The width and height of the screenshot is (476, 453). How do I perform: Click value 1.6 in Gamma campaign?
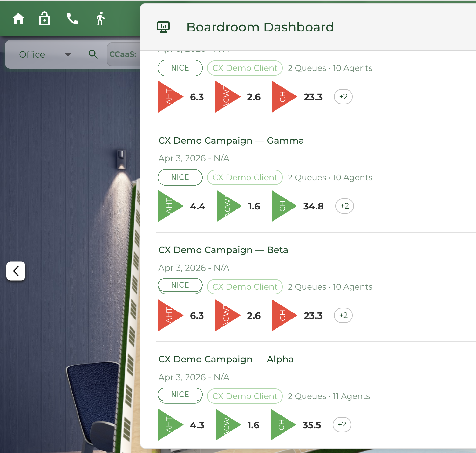coord(254,206)
